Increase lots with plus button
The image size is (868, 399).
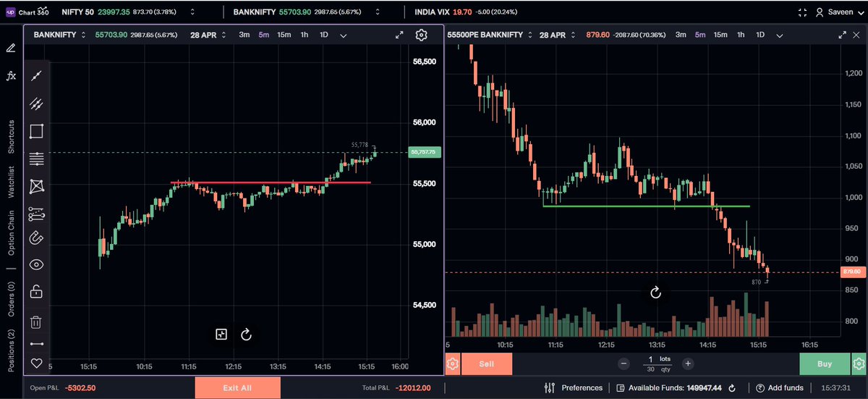[x=688, y=364]
